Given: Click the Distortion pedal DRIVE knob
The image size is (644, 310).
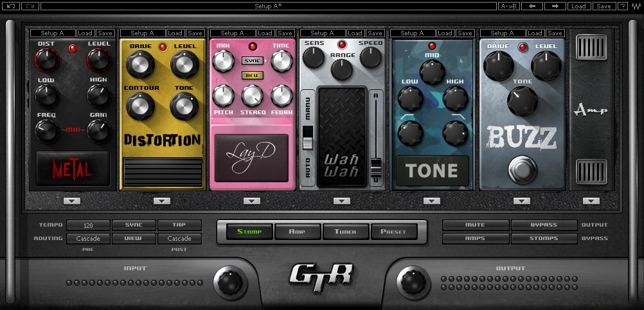Looking at the screenshot, I should (140, 64).
